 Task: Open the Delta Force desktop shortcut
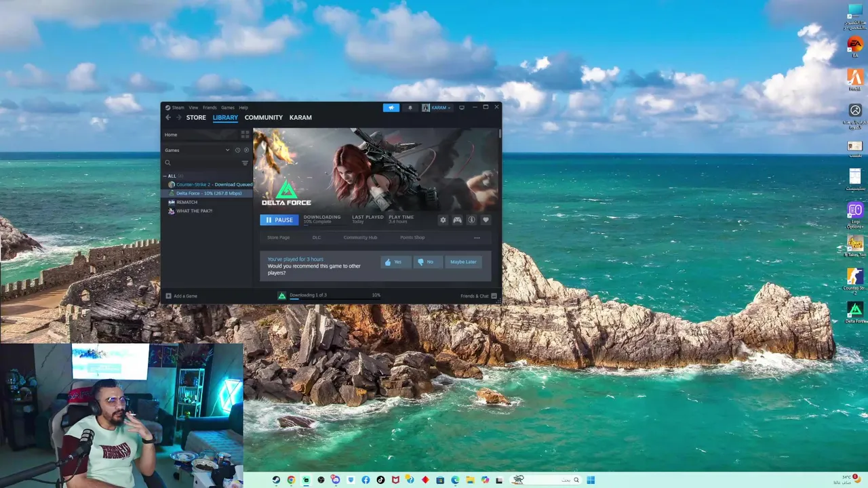click(855, 313)
